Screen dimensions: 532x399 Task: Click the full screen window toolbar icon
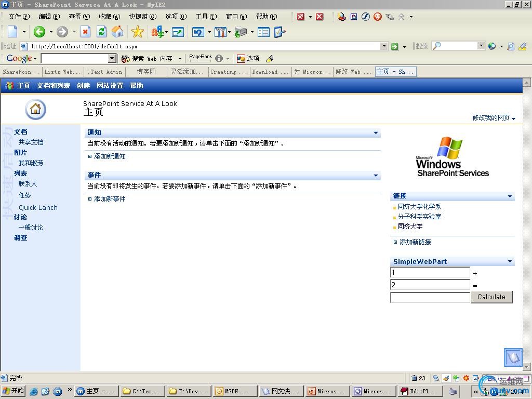point(178,32)
